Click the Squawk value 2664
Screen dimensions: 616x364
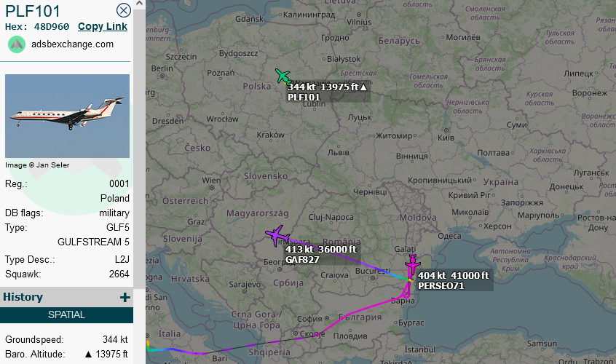[x=119, y=274]
